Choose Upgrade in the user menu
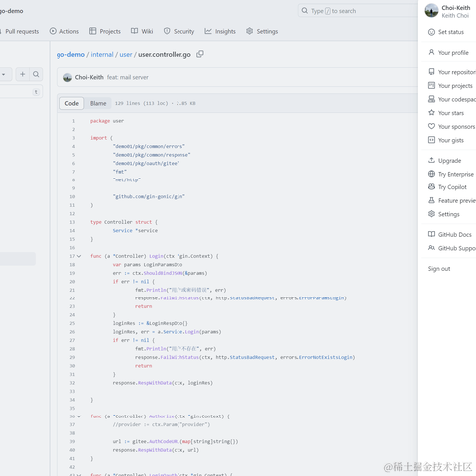476x476 pixels. (451, 161)
